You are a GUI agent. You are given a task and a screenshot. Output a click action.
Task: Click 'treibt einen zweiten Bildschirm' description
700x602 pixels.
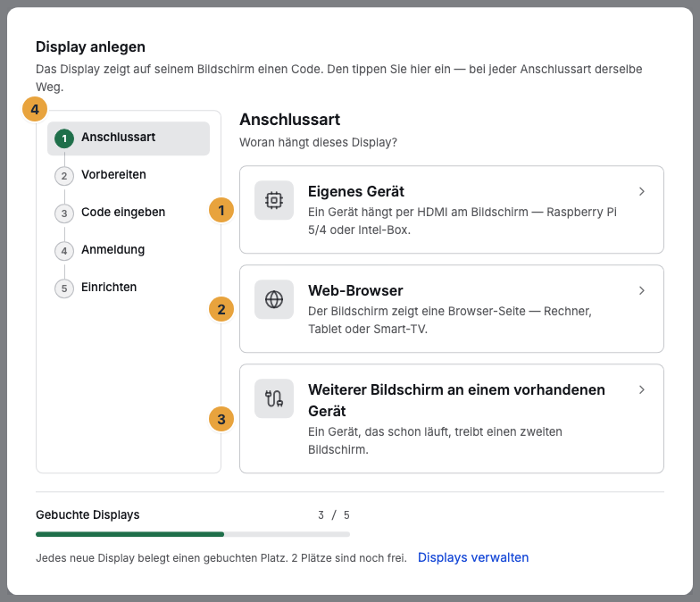click(x=435, y=441)
